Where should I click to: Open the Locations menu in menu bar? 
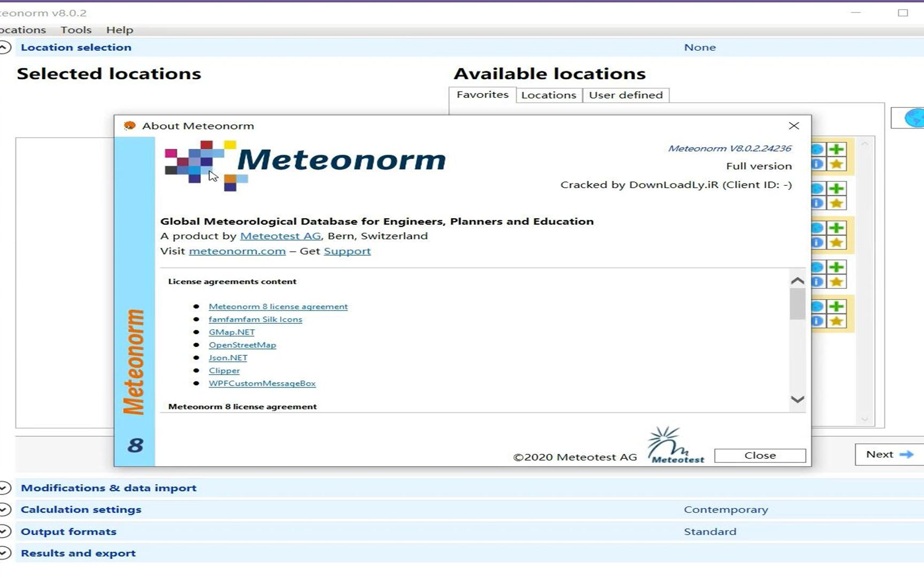(23, 30)
